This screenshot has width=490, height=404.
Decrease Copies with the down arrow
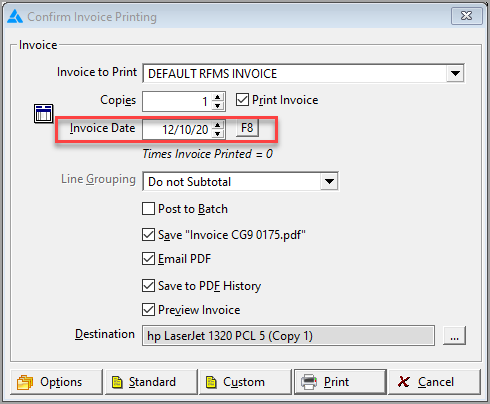(218, 106)
